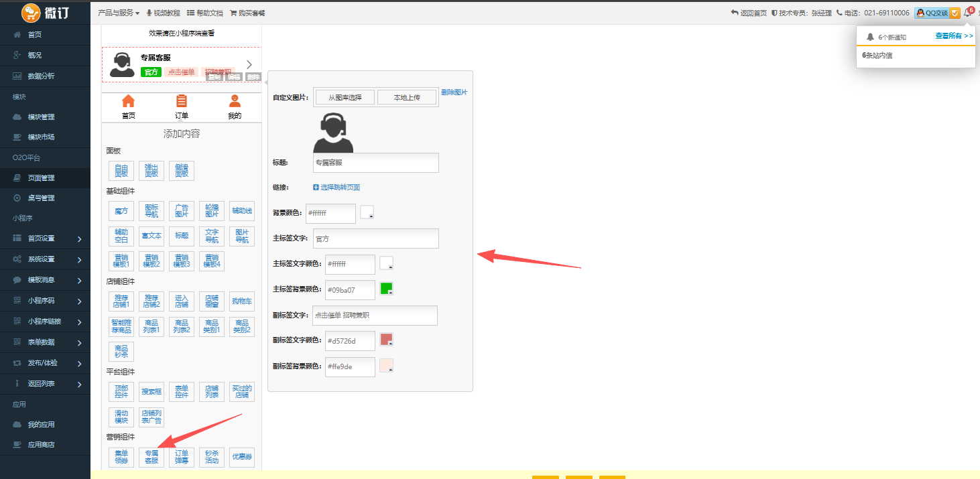980x479 pixels.
Task: Open the red 副标签文字颜色 color swatch
Action: [x=386, y=340]
